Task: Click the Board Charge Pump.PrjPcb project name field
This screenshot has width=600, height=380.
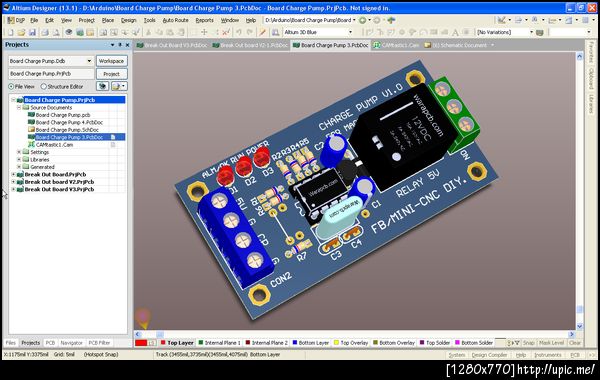Action: click(51, 74)
